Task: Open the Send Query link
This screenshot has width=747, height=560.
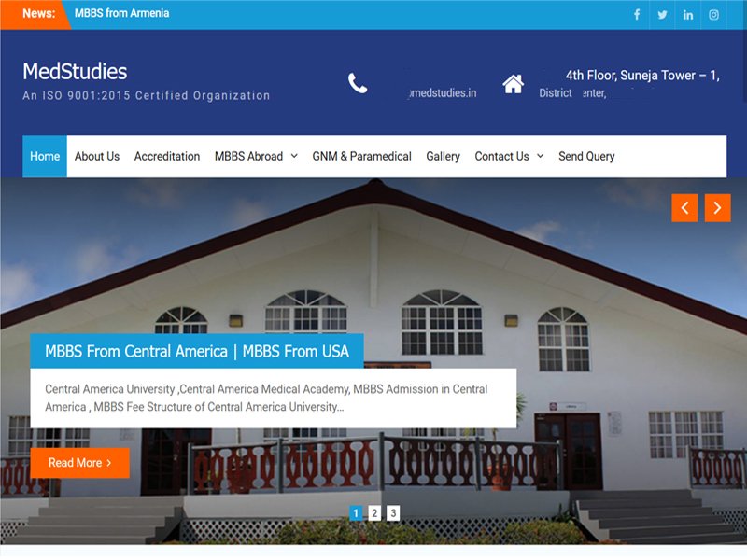Action: 586,156
